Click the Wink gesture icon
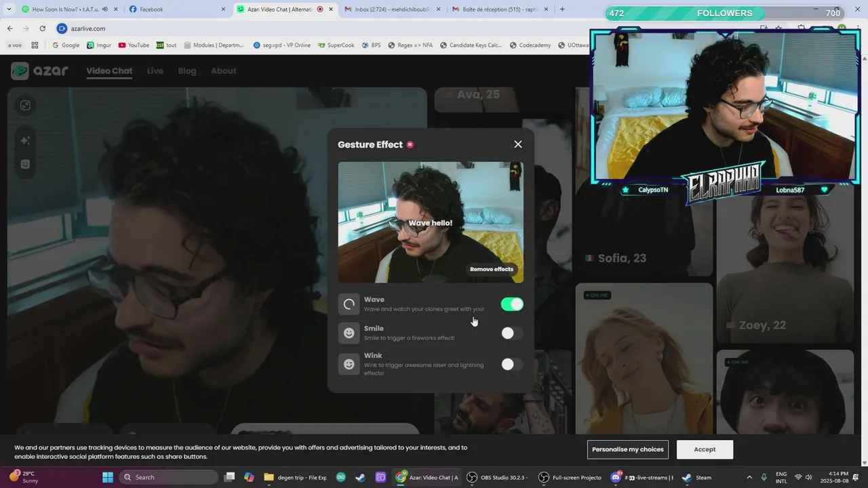The height and width of the screenshot is (488, 868). pos(349,364)
